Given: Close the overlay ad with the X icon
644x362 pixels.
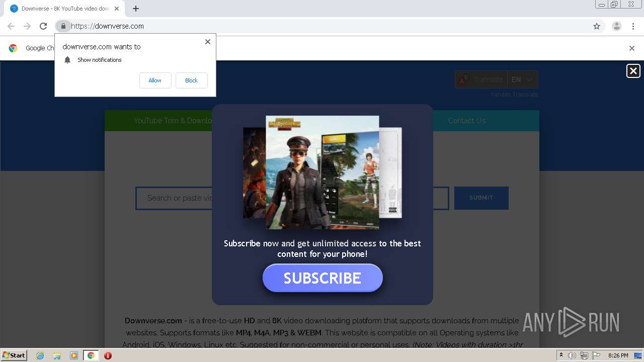Looking at the screenshot, I should click(x=633, y=71).
